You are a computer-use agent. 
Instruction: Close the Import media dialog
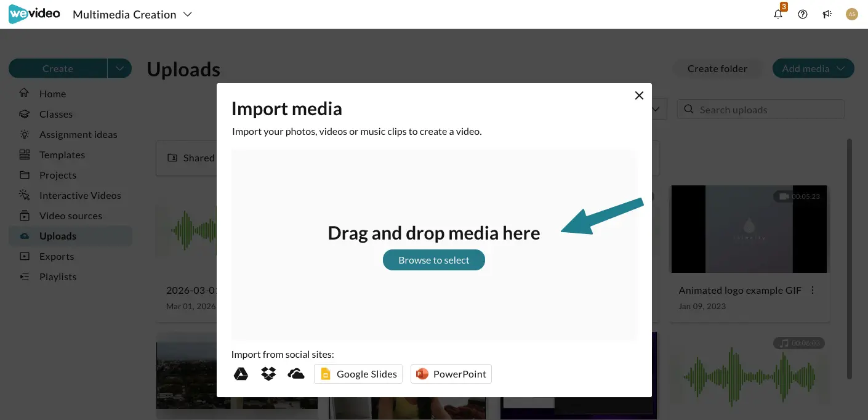click(639, 95)
